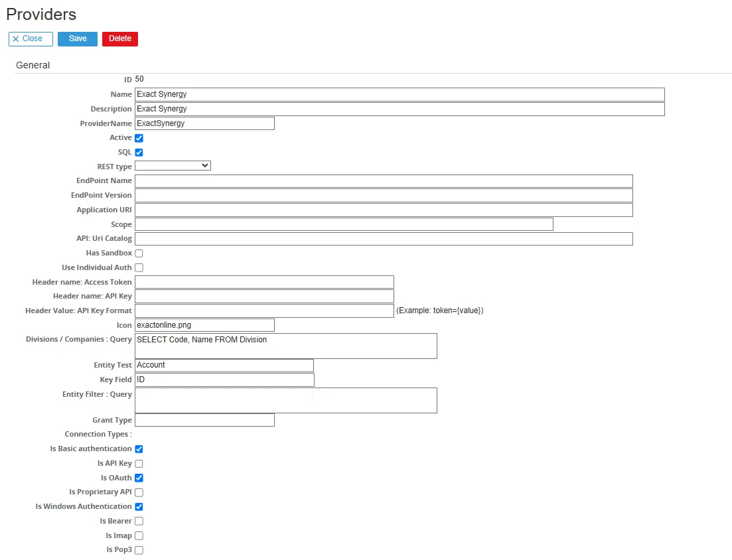Viewport: 732px width, 560px height.
Task: Toggle Is Windows Authentication checkbox
Action: click(139, 507)
